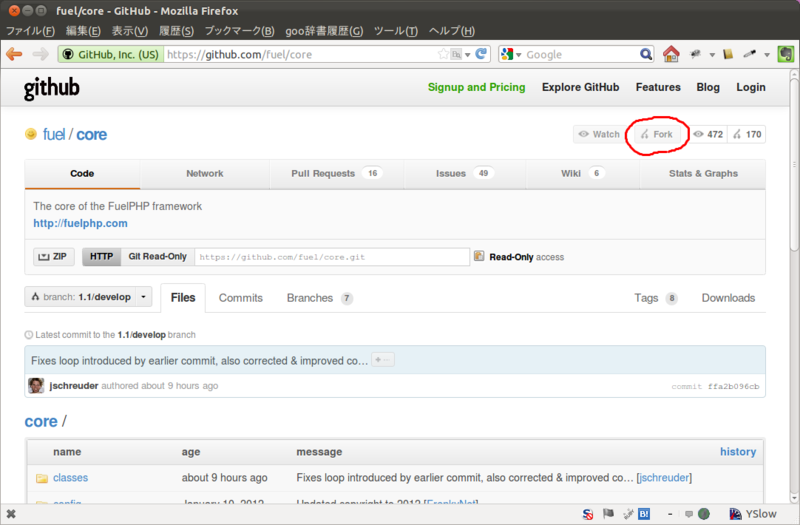The width and height of the screenshot is (800, 525).
Task: Go back with the orange arrow button
Action: pos(14,54)
